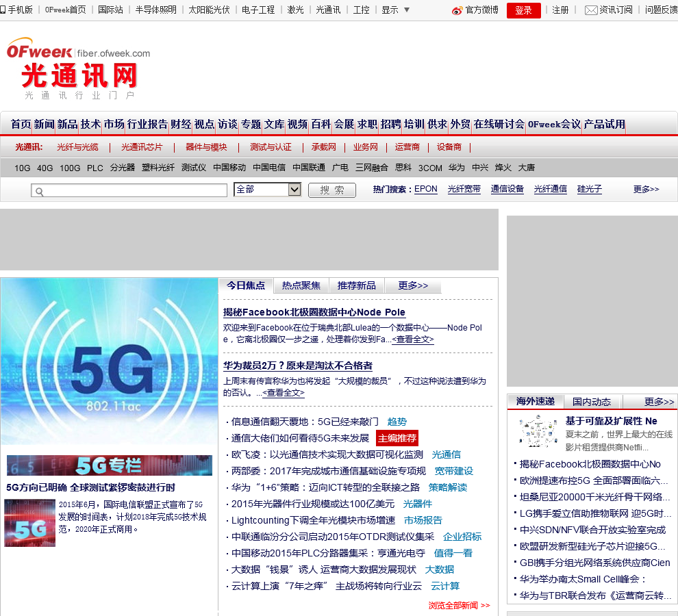Viewport: 678px width, 616px height.
Task: Open 浏览全部新闻 >> link
Action: tap(460, 605)
